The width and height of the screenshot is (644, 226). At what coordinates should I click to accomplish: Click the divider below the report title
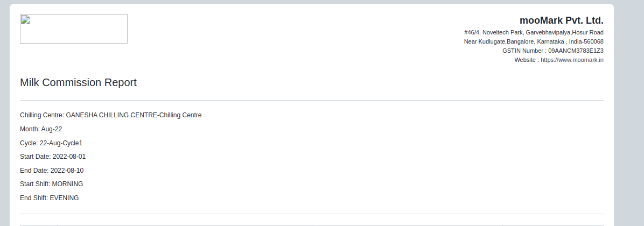coord(312,100)
